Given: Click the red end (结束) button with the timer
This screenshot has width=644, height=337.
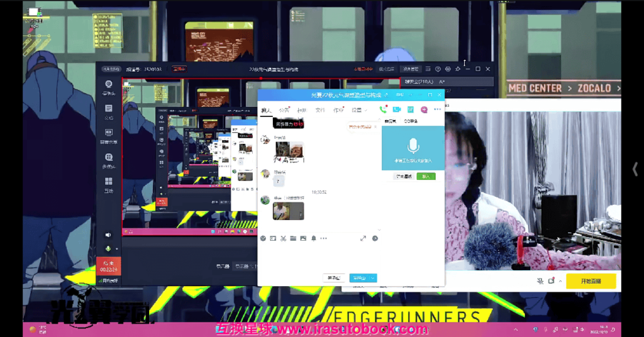Looking at the screenshot, I should (x=108, y=267).
